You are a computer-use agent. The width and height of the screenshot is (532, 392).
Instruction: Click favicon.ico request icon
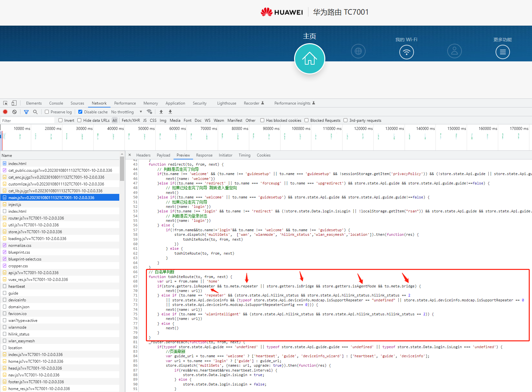coord(5,313)
